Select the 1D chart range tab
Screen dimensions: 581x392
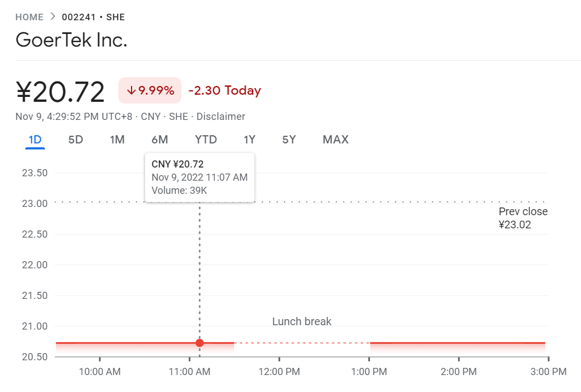click(35, 140)
